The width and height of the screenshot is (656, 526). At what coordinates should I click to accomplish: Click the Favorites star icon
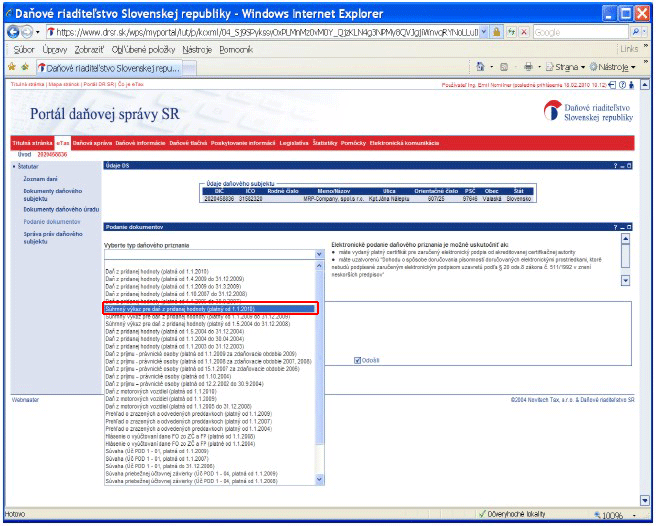(x=12, y=67)
